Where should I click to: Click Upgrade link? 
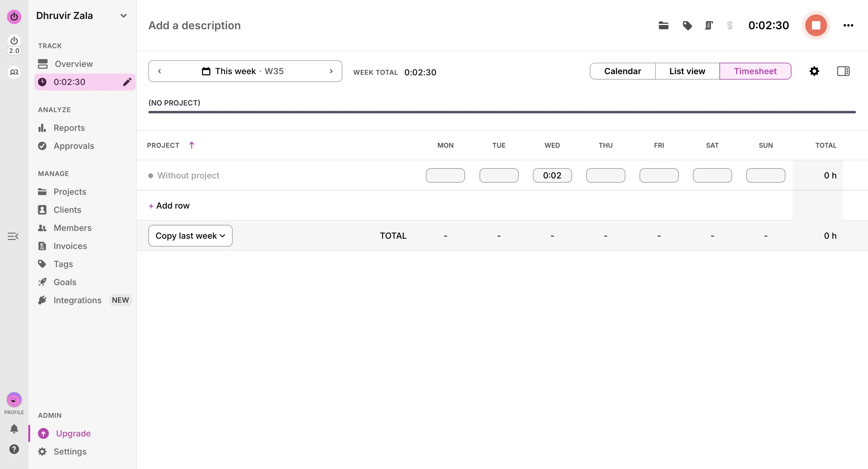point(73,433)
